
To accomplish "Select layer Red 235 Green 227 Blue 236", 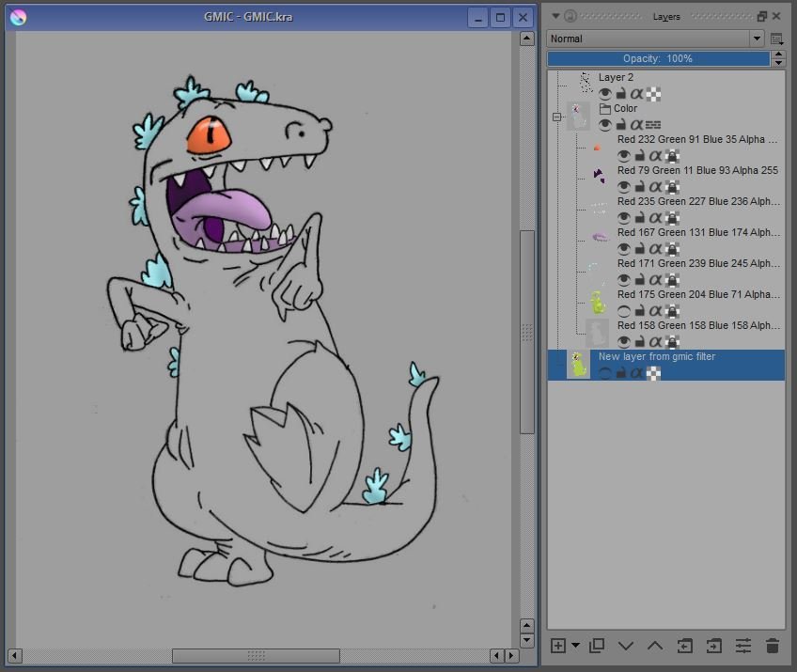I will [x=698, y=201].
